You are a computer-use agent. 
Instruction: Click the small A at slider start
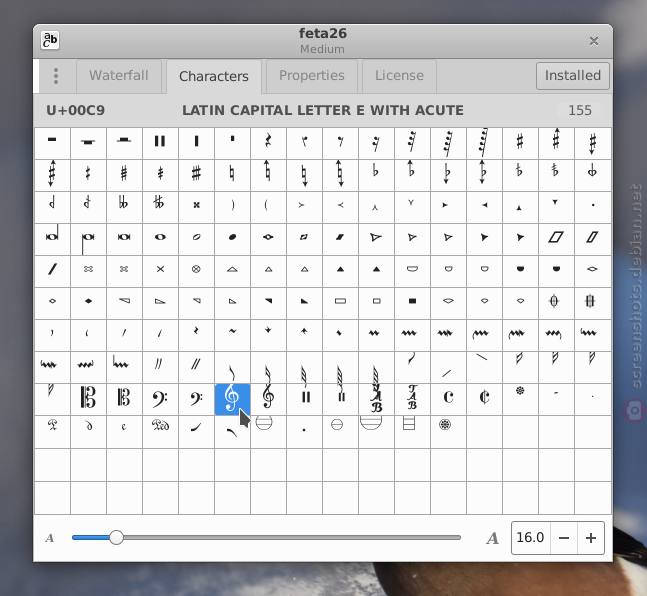pos(50,538)
